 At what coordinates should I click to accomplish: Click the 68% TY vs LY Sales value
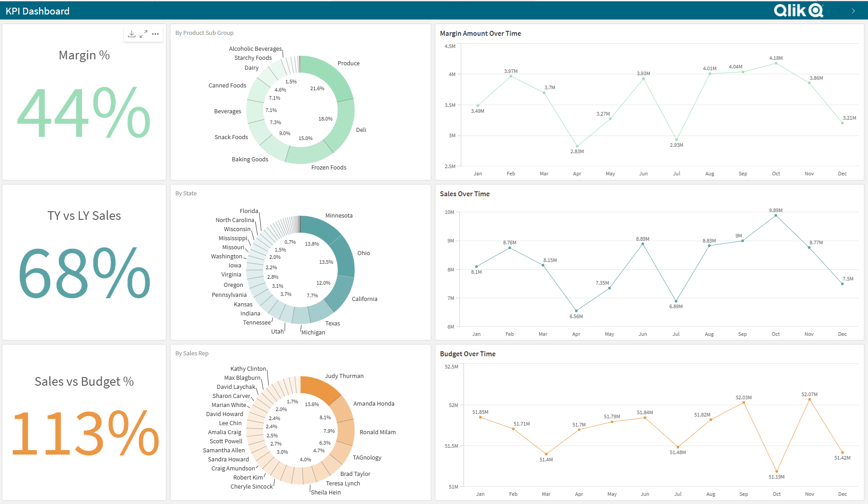[x=84, y=273]
